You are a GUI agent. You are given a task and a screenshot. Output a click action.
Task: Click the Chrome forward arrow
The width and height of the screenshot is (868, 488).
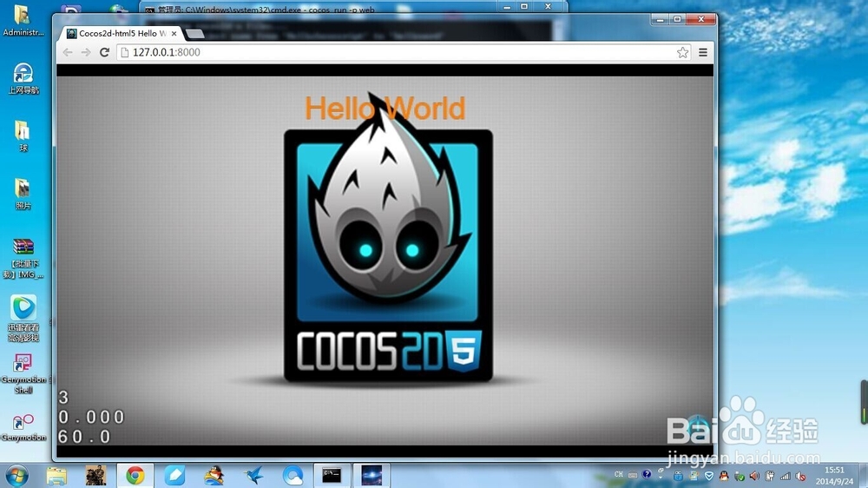point(86,52)
